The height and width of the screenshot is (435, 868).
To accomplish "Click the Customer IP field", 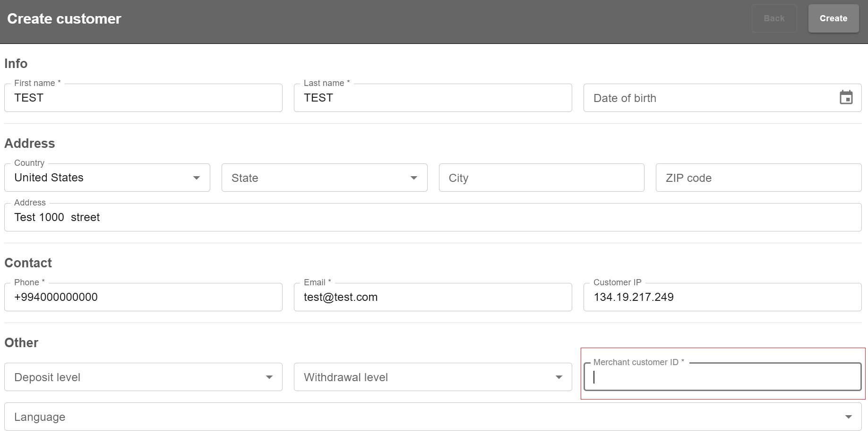I will [x=722, y=297].
